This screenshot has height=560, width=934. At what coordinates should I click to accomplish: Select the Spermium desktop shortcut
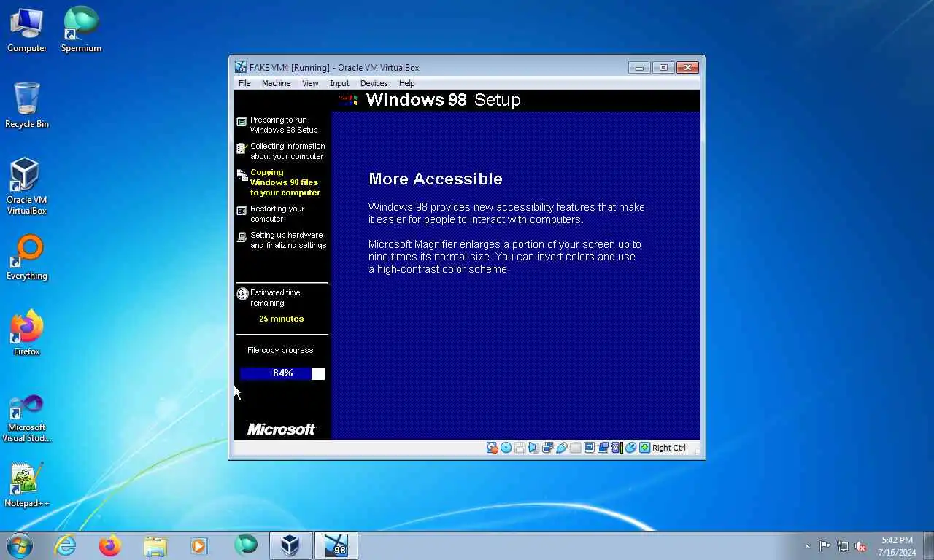click(x=81, y=30)
